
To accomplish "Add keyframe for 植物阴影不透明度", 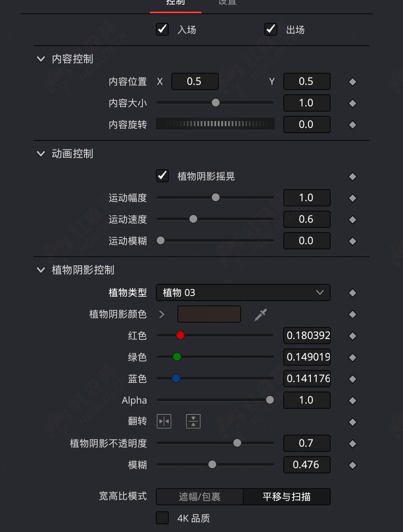I will [x=353, y=444].
